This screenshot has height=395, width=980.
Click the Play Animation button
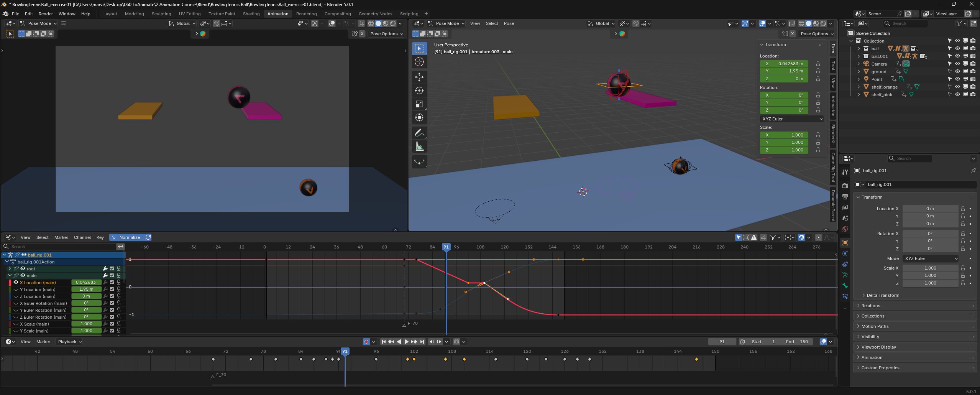pyautogui.click(x=406, y=342)
